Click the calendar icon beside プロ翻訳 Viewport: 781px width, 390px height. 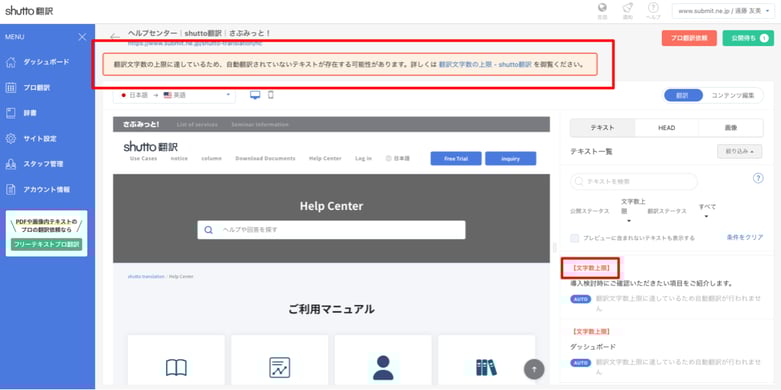pos(10,88)
